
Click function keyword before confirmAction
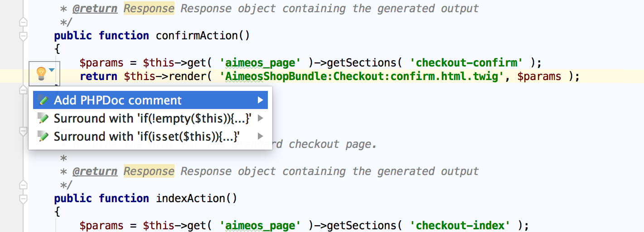[124, 36]
